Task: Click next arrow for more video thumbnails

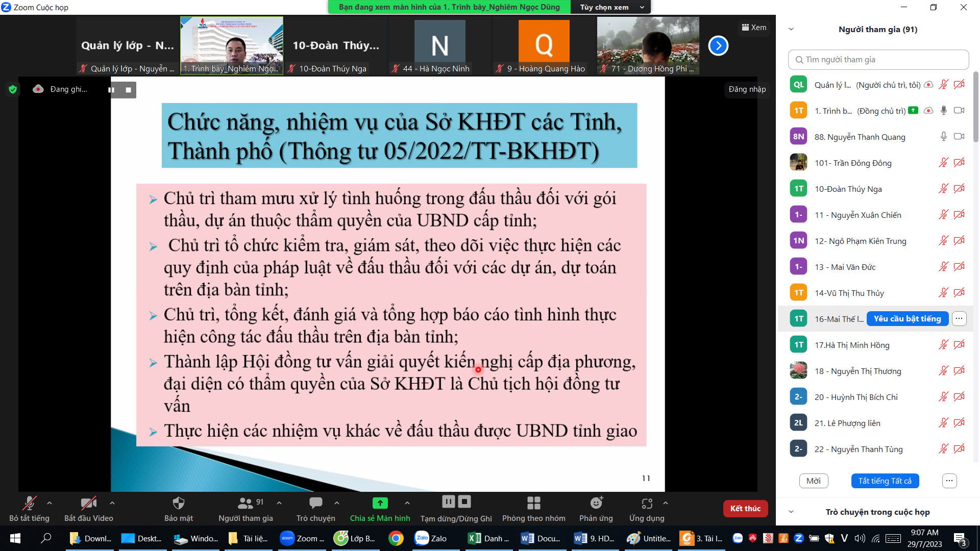Action: (718, 46)
